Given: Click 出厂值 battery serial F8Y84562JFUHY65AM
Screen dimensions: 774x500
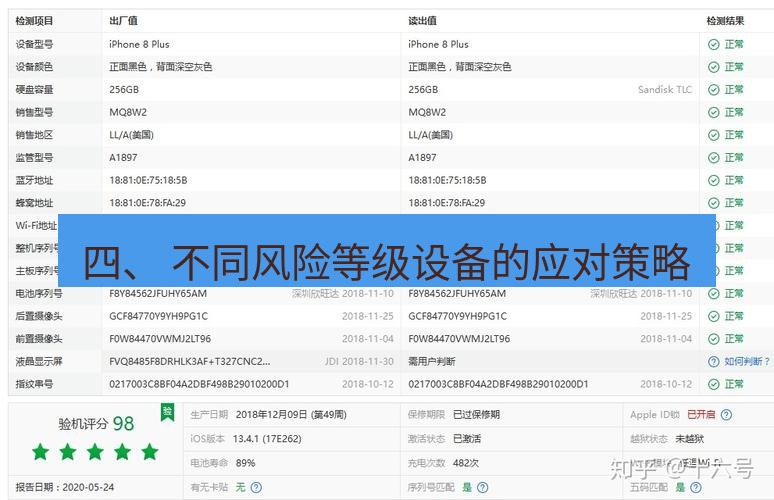Looking at the screenshot, I should (x=158, y=294).
